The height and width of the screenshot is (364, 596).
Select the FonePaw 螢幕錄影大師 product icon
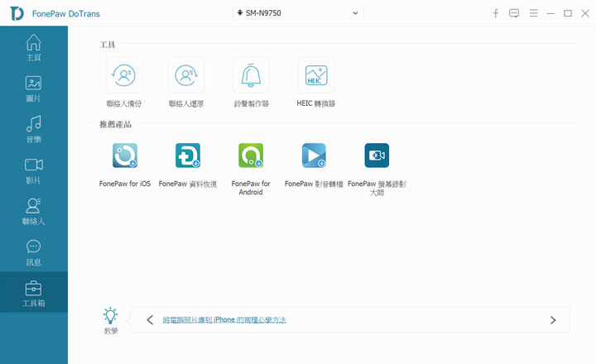pos(377,155)
